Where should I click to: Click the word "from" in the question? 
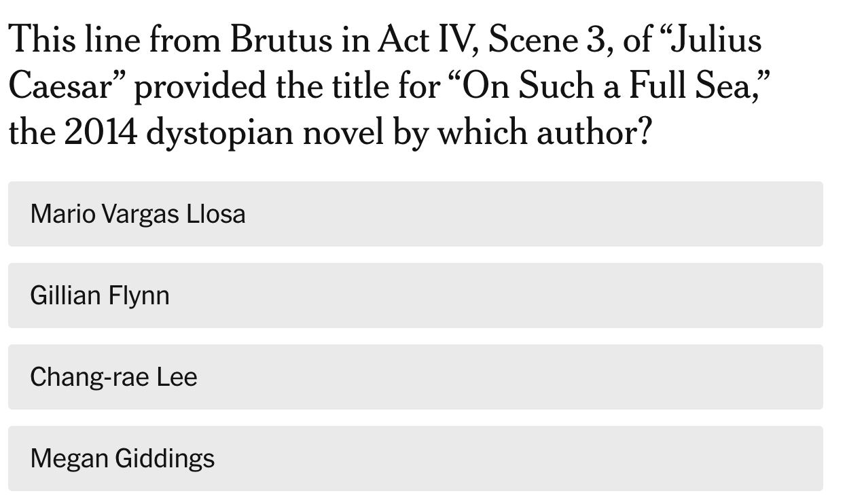click(181, 39)
